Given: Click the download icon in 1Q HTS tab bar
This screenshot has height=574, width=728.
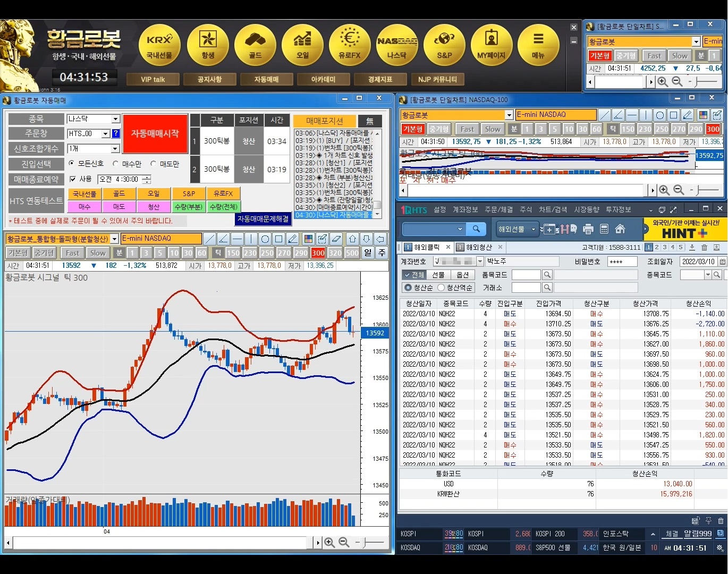Looking at the screenshot, I should coord(692,247).
